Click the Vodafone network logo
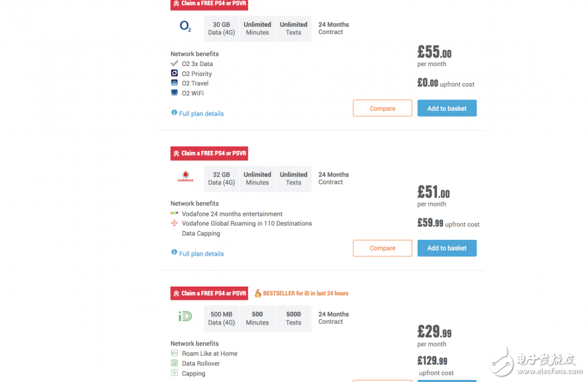Image resolution: width=588 pixels, height=382 pixels. click(185, 177)
